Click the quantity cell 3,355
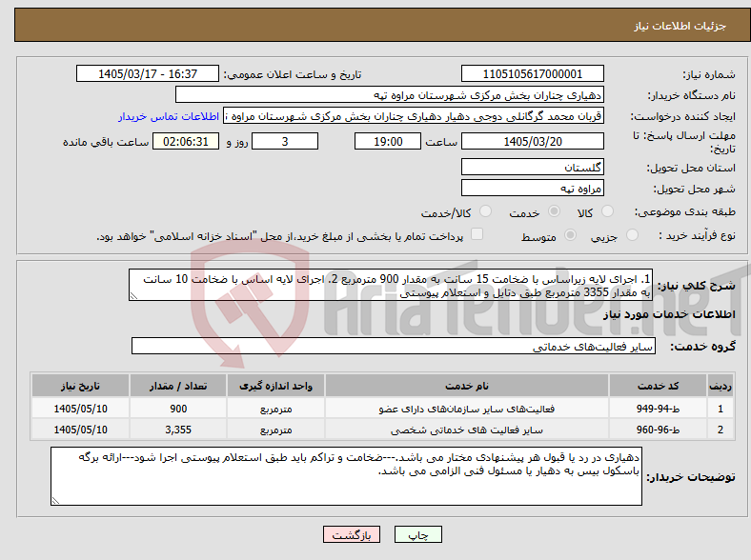The width and height of the screenshot is (751, 560). 178,430
